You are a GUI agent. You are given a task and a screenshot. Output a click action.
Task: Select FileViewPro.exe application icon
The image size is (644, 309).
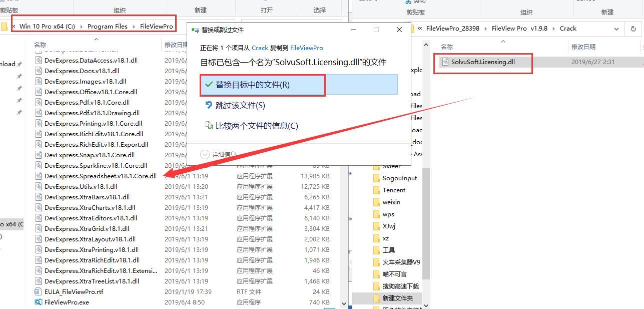point(39,302)
